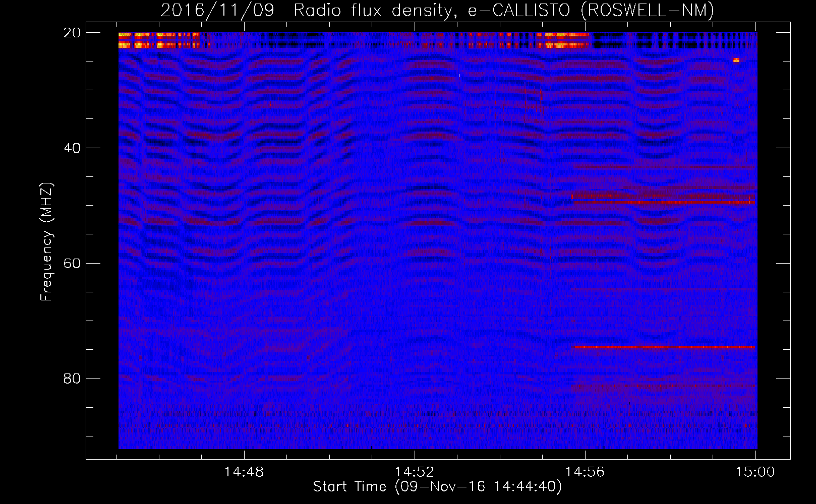Click the plot title 'Radio flux density, e-CALLISTO (ROSWELL-NM)'

click(504, 10)
